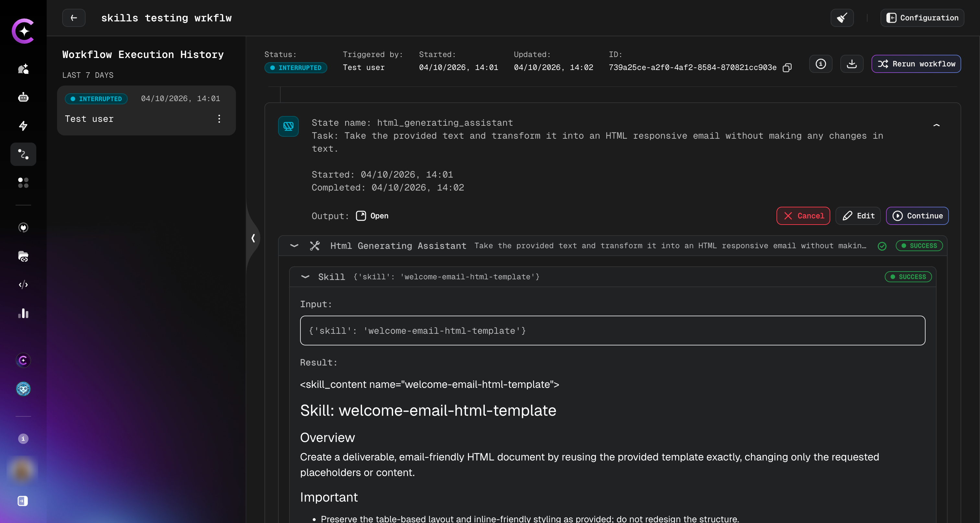Click the execution ID text 739a25ce-a2f0-4af2-8584-870821cc903e
This screenshot has width=980, height=523.
(693, 67)
